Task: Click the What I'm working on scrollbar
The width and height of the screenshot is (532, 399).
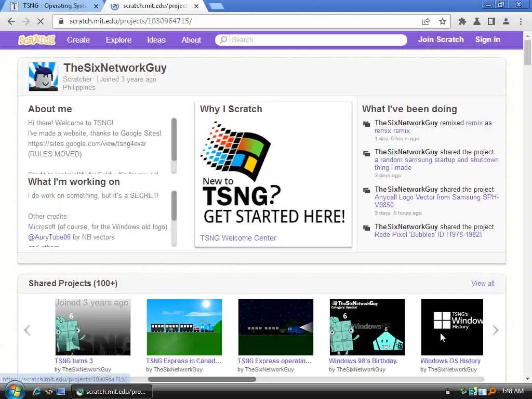Action: click(x=174, y=218)
